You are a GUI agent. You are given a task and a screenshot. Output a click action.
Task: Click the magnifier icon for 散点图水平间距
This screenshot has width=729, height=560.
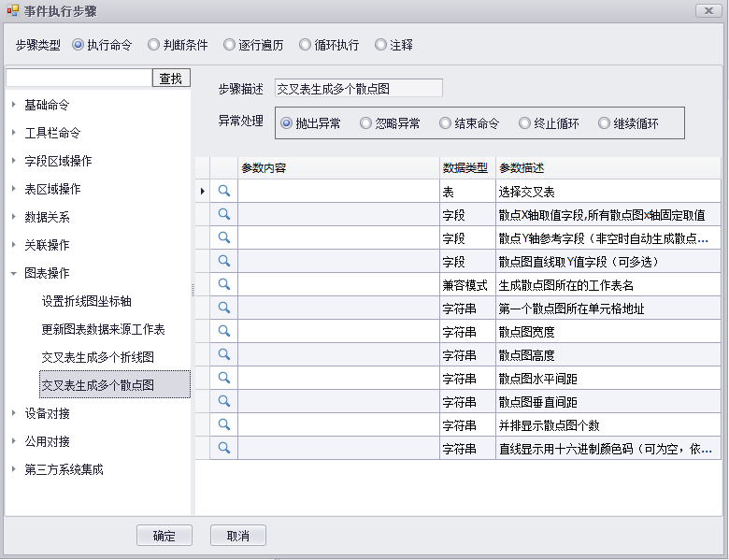[x=224, y=378]
